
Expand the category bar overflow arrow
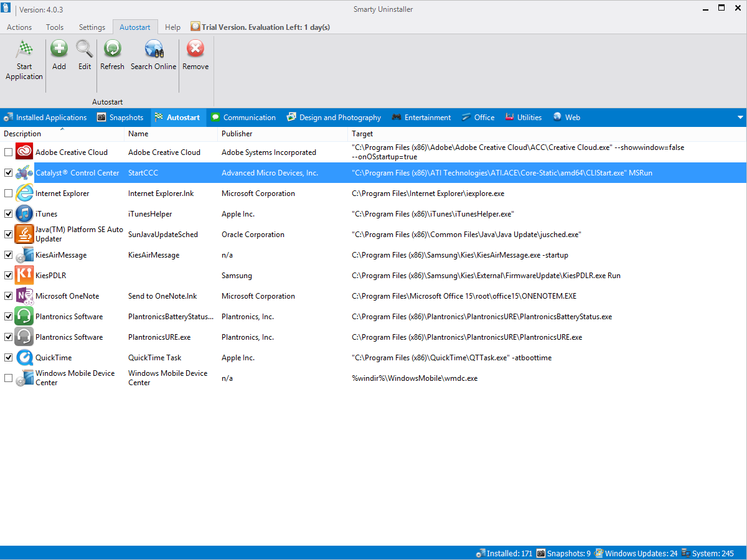click(x=740, y=118)
